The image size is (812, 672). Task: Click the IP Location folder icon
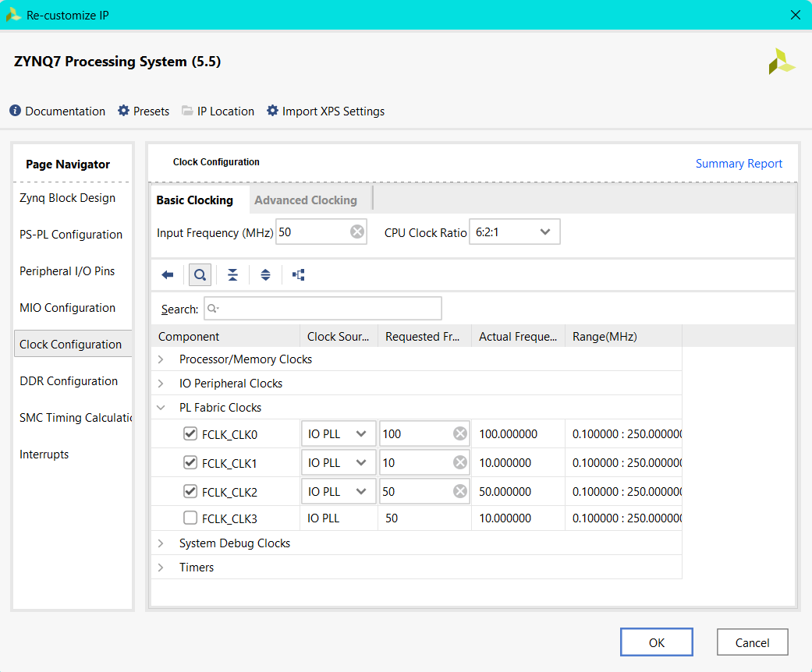click(x=187, y=111)
